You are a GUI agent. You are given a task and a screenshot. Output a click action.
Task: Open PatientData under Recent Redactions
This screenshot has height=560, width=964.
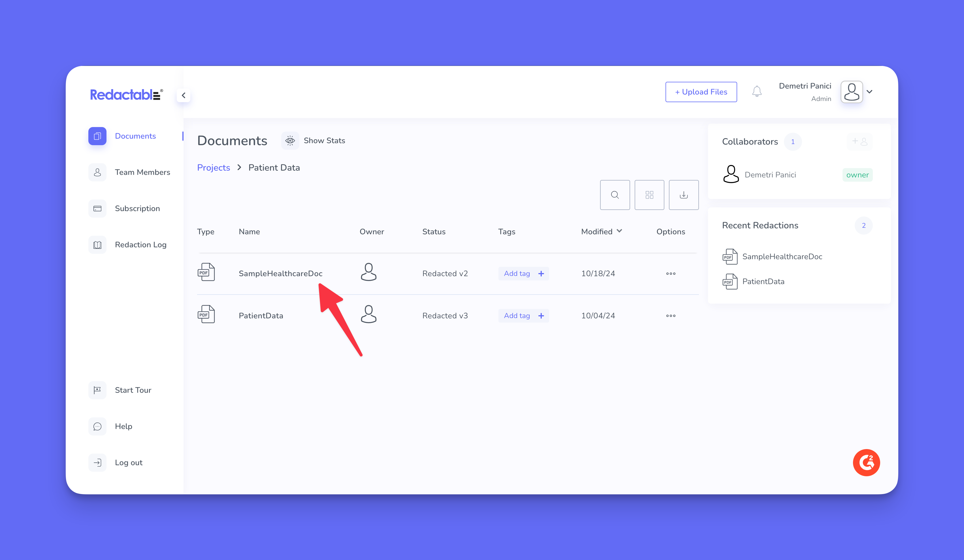[763, 282]
